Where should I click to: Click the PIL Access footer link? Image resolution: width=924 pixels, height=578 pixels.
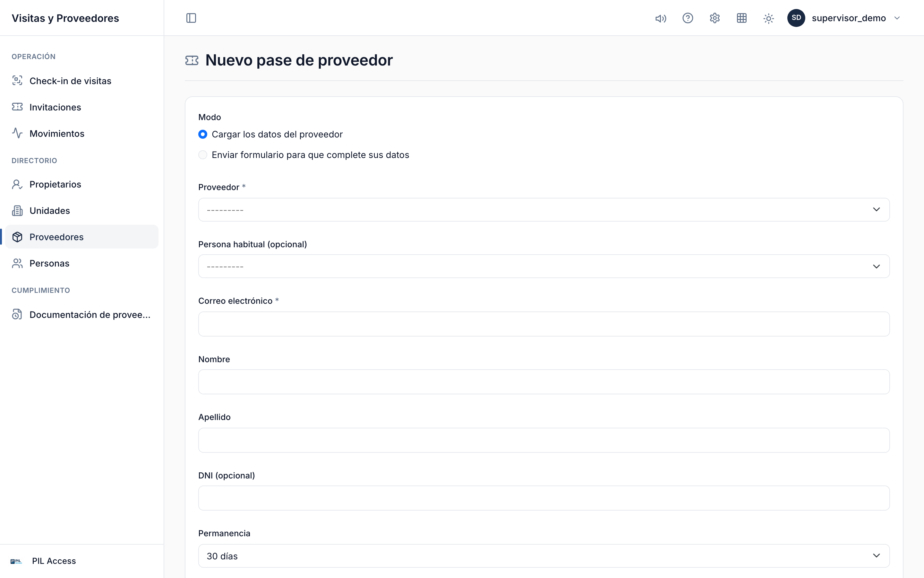[x=54, y=561]
